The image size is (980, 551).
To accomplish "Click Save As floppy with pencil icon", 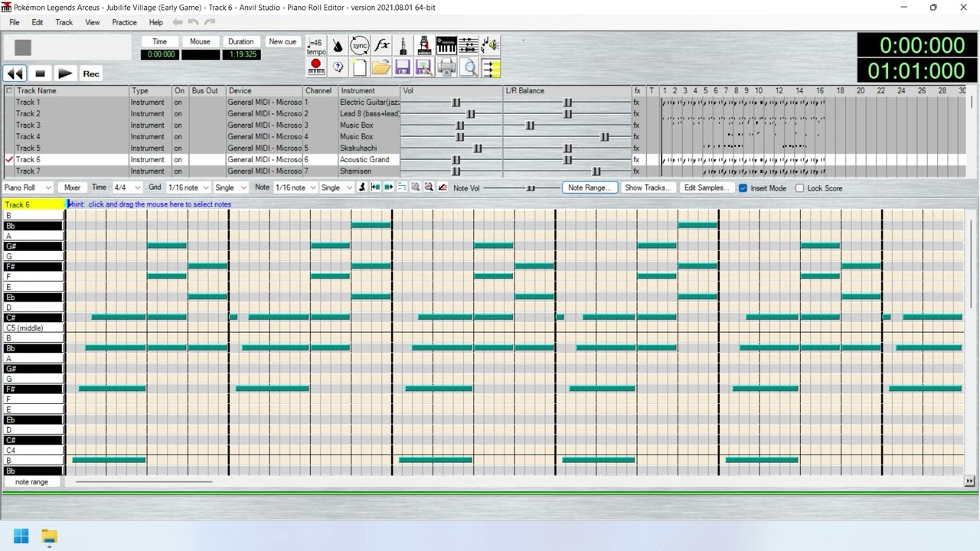I will 425,68.
